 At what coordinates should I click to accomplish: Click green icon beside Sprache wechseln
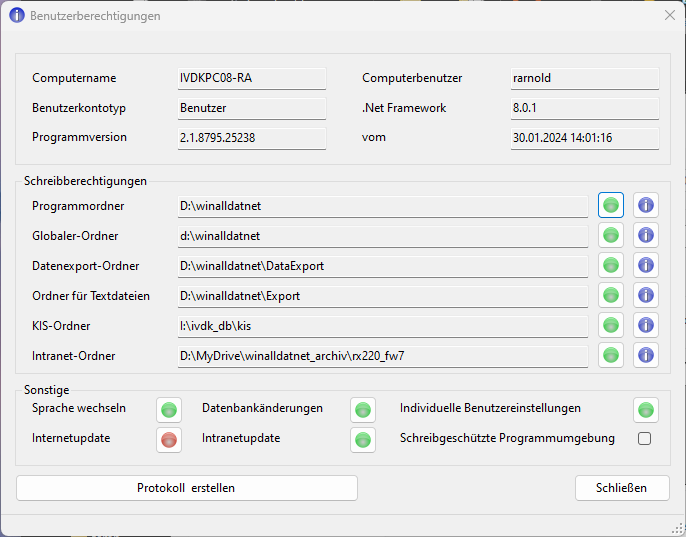(169, 409)
